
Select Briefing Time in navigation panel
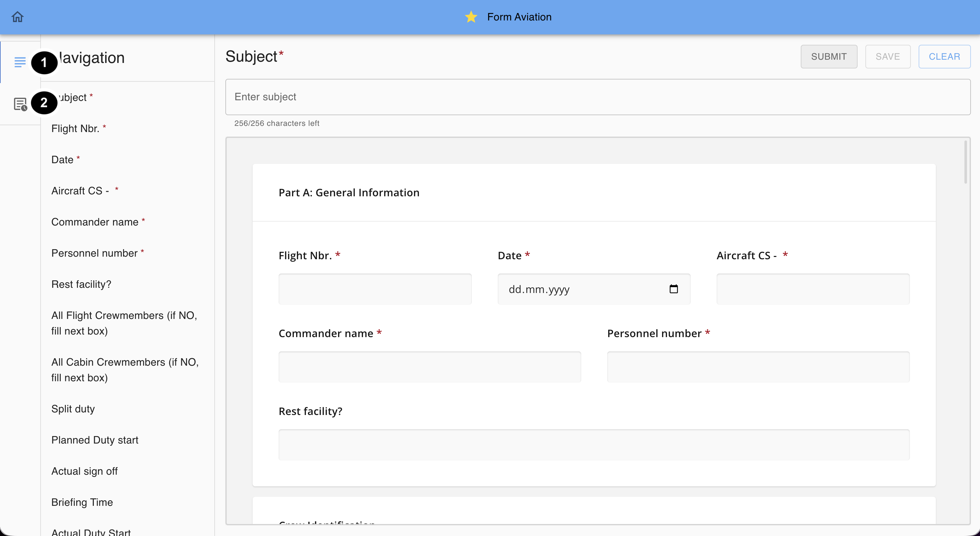82,502
